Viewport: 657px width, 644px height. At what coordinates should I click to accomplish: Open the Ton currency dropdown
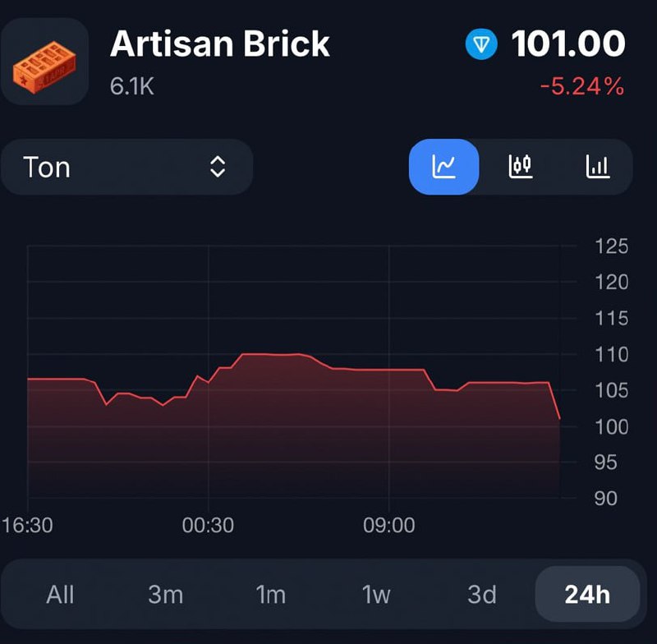point(126,167)
